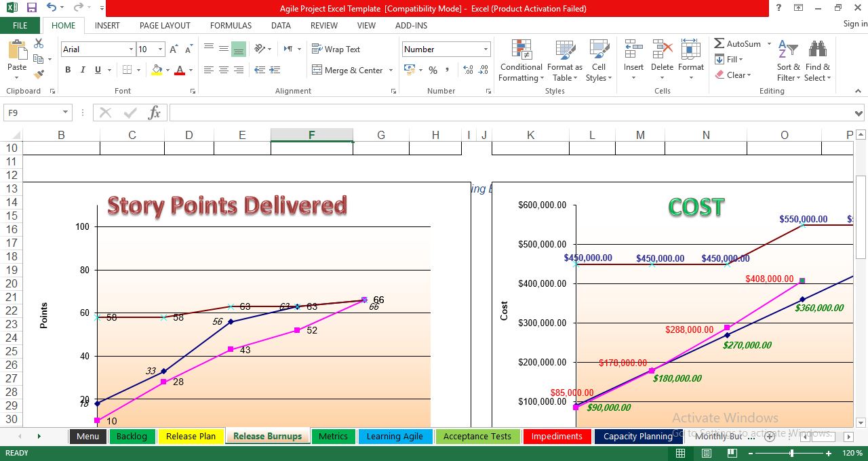Increase font size with the larger A icon
868x461 pixels.
174,49
